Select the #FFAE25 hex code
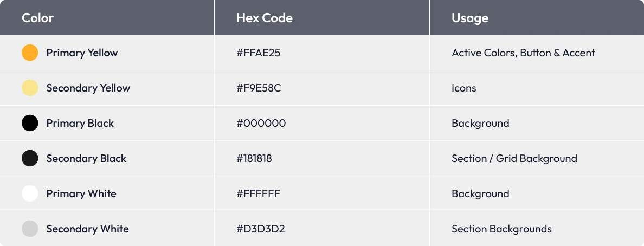 258,53
